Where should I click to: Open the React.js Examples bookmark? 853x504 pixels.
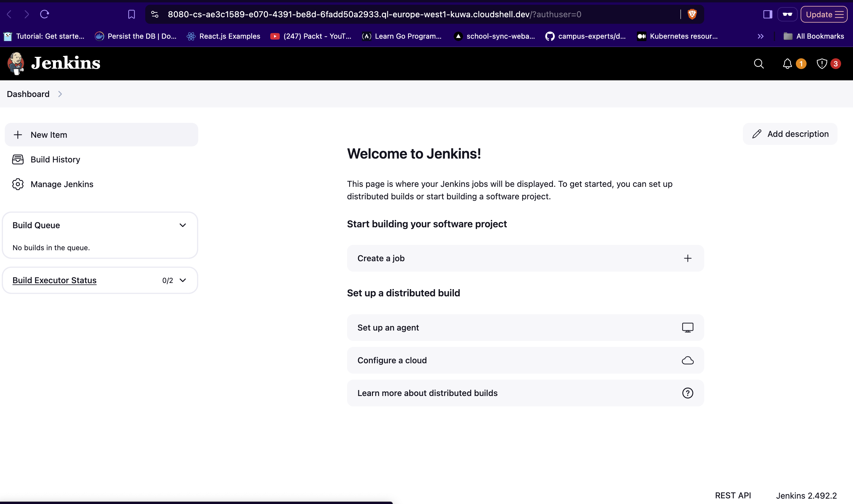pos(224,36)
